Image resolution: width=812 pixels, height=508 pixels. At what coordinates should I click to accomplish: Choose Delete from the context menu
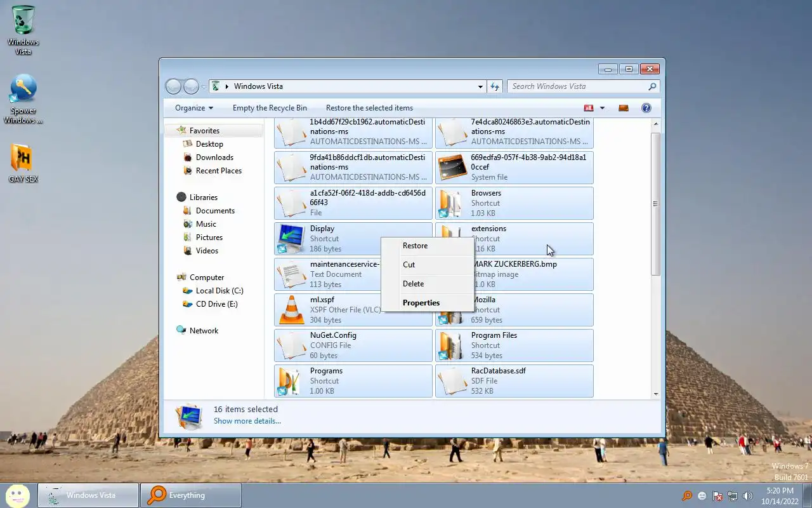427,284
